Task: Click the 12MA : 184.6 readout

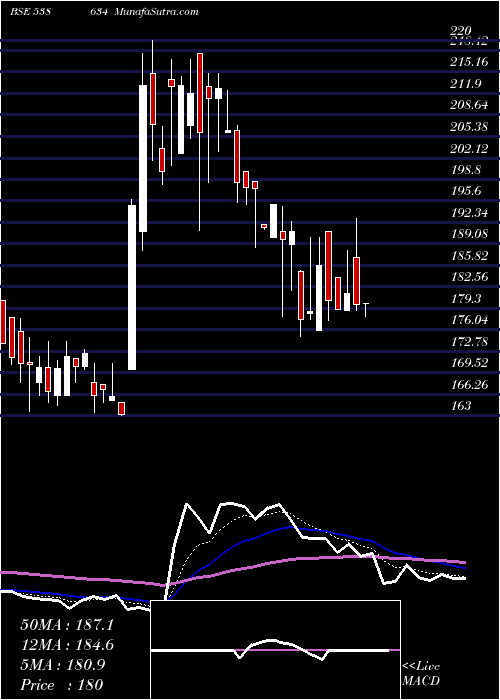Action: 67,645
